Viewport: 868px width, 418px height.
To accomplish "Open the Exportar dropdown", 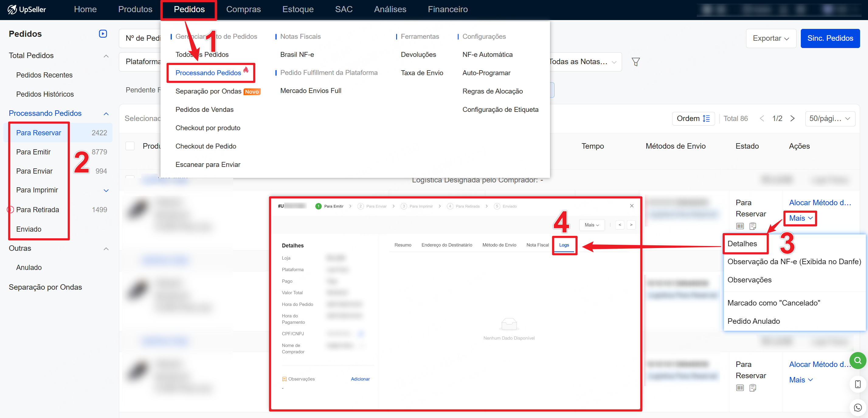I will pos(771,38).
